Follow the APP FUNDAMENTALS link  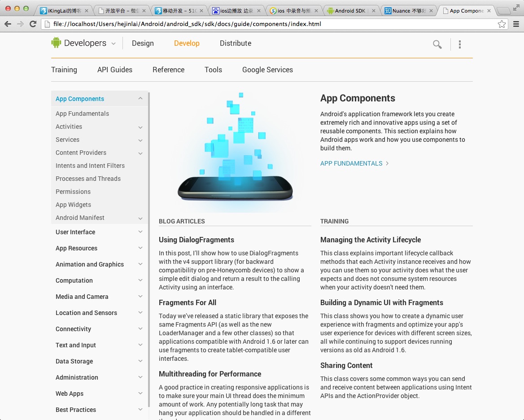point(354,163)
